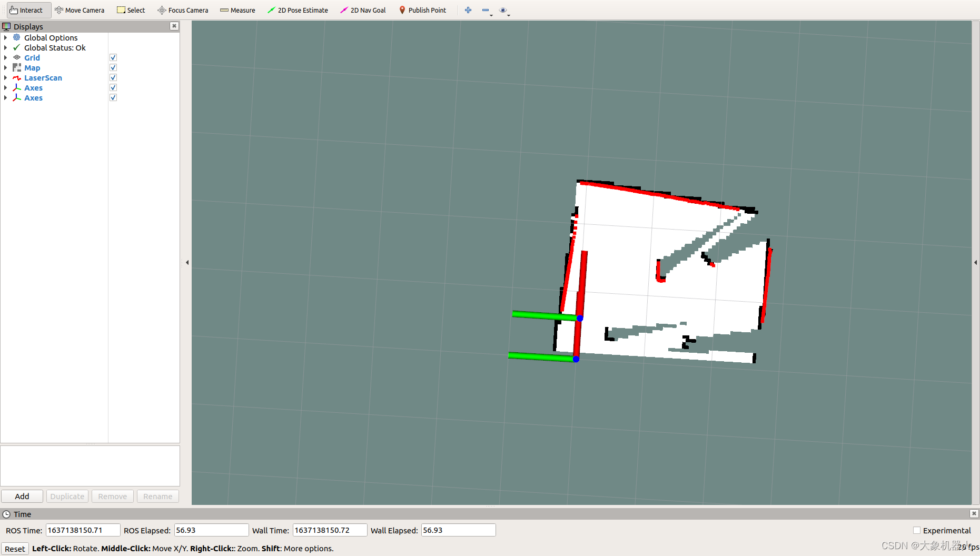The width and height of the screenshot is (980, 556).
Task: Select the Publish Point tool
Action: point(422,10)
